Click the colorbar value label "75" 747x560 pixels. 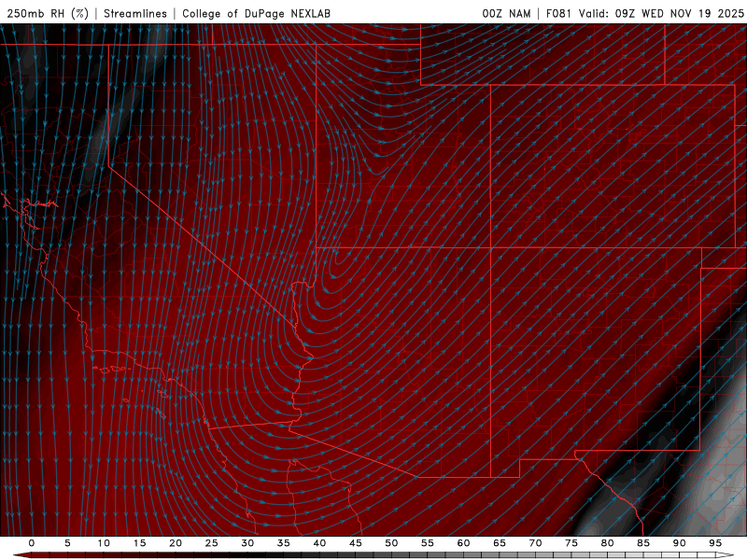[x=571, y=543]
